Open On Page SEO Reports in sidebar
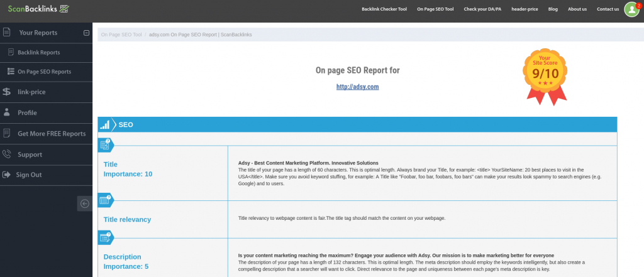Viewport: 644px width, 277px height. pos(45,72)
